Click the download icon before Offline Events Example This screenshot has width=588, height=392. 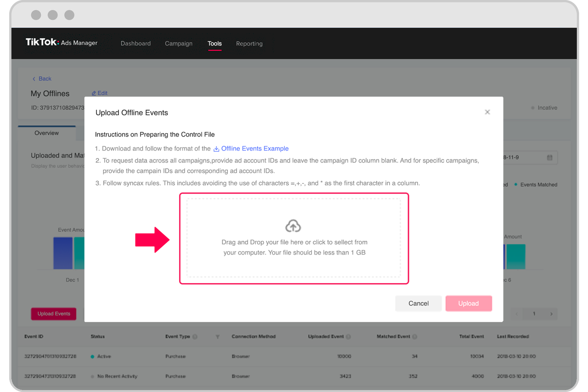tap(215, 148)
